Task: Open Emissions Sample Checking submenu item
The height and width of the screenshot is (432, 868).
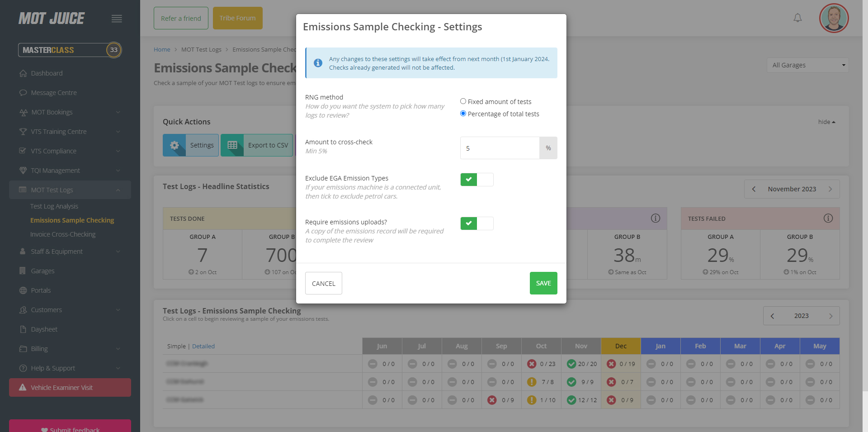Action: [72, 220]
